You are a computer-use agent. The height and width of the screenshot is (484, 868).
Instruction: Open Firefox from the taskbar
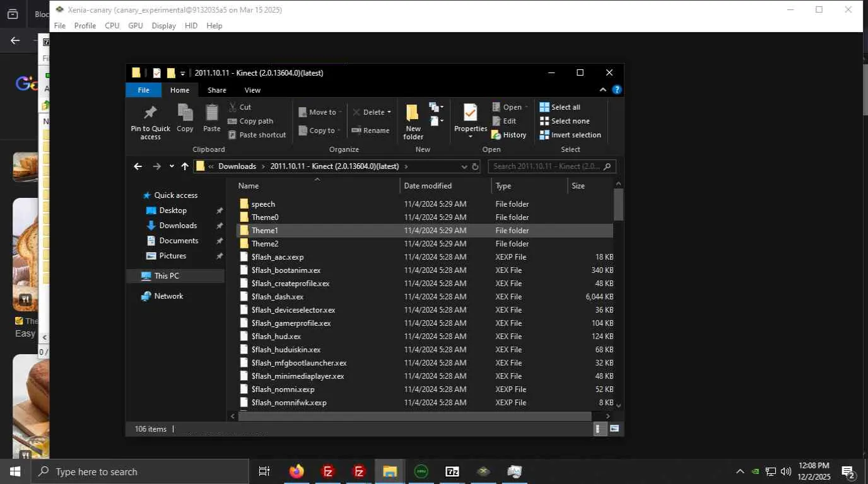tap(296, 471)
